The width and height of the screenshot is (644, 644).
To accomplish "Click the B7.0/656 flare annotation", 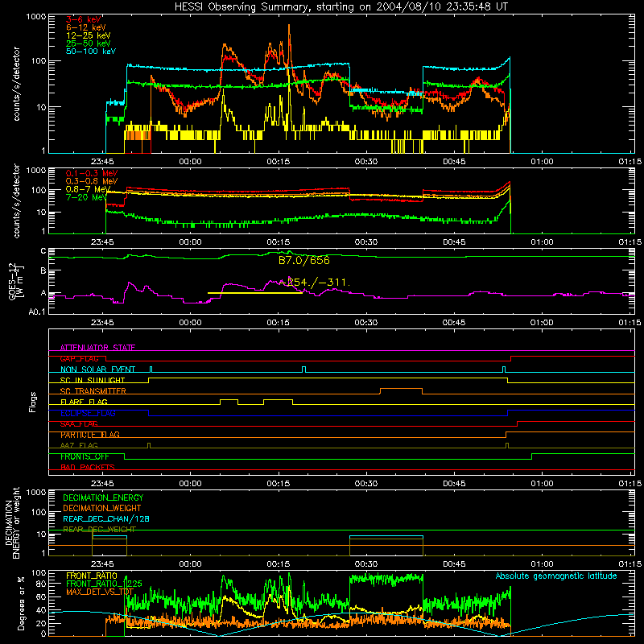I will [x=304, y=260].
